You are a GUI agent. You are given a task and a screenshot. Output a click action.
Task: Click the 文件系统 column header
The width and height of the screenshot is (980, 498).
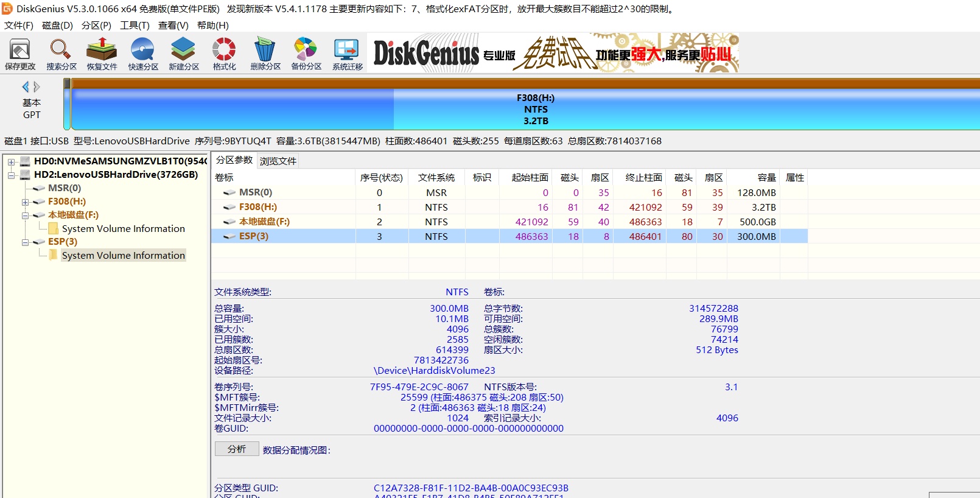tap(436, 177)
